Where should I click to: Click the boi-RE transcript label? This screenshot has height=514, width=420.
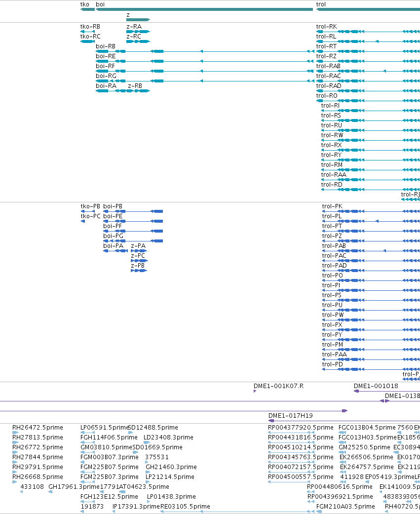click(x=106, y=56)
